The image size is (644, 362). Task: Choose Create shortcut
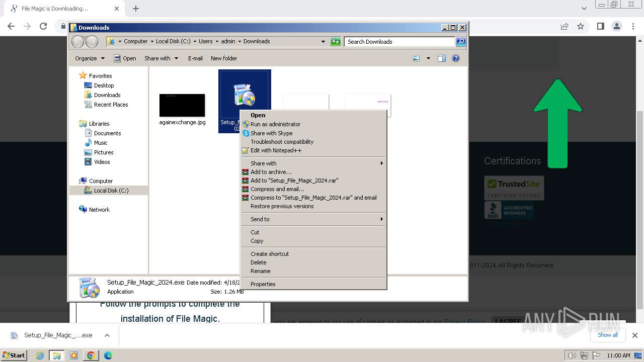click(270, 254)
